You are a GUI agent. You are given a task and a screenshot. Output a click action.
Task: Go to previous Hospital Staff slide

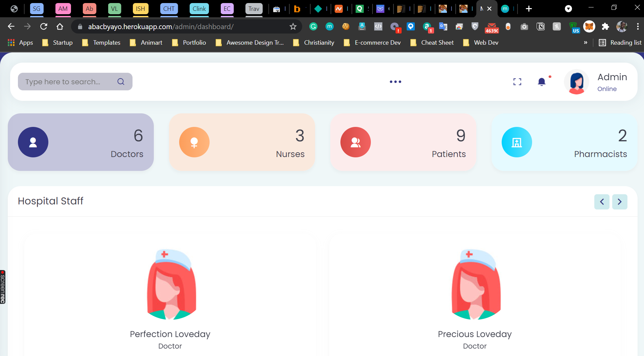602,202
